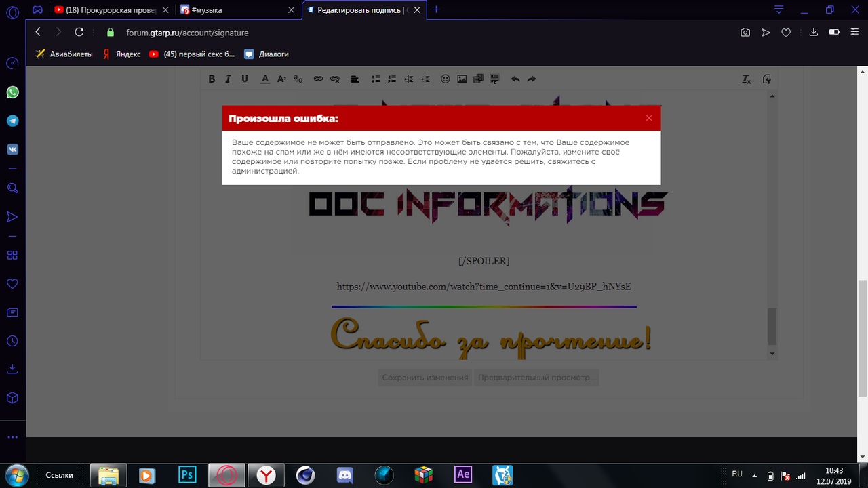Click the [/SPOILER] tag text

(x=484, y=261)
